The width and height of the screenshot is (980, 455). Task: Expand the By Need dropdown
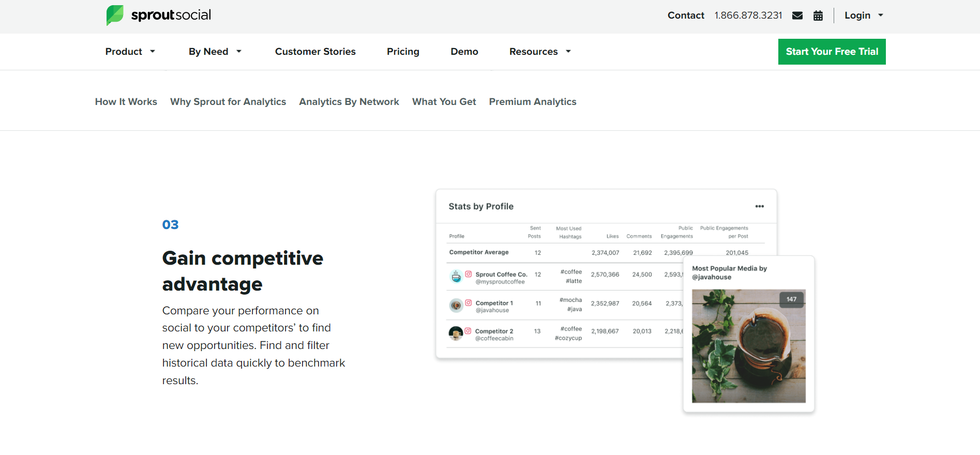(215, 52)
